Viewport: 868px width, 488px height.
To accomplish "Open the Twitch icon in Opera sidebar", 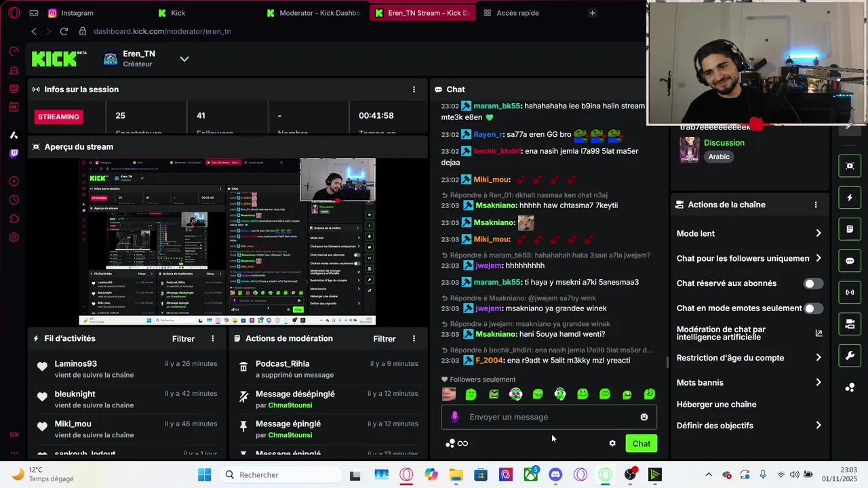I will coord(14,153).
